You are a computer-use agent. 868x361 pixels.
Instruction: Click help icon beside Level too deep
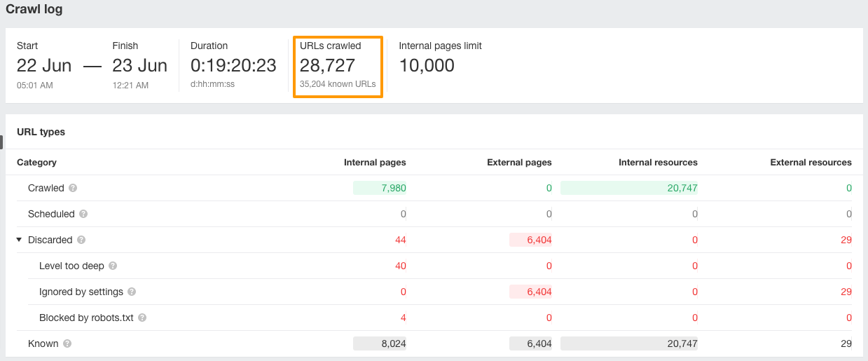click(x=113, y=266)
